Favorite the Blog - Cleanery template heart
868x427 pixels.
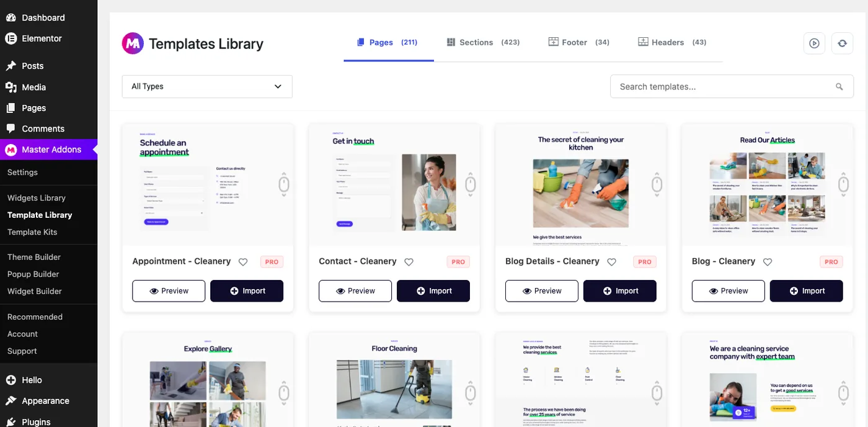(x=768, y=262)
